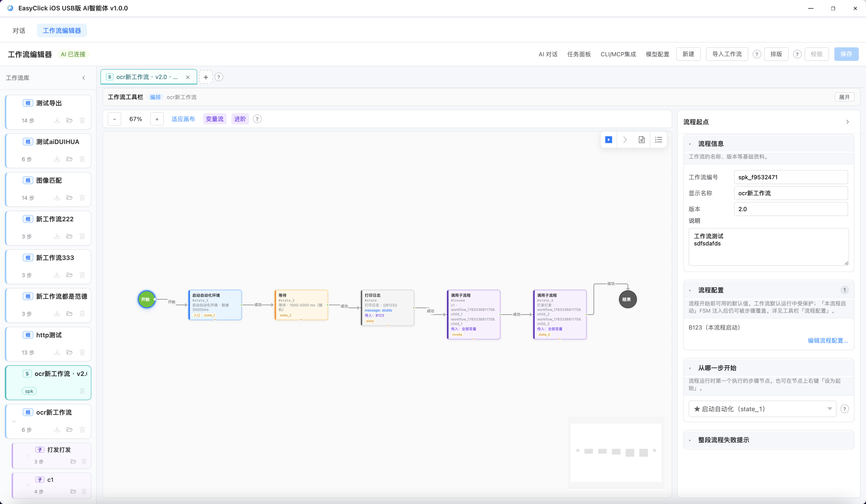Viewport: 866px width, 504px height.
Task: Open the 编辑流程配置... link
Action: 828,340
